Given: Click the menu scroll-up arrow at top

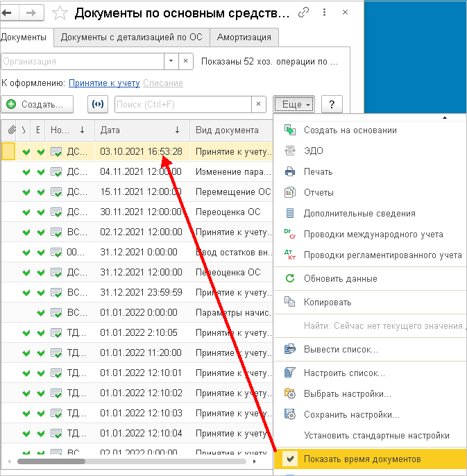Looking at the screenshot, I should point(445,117).
